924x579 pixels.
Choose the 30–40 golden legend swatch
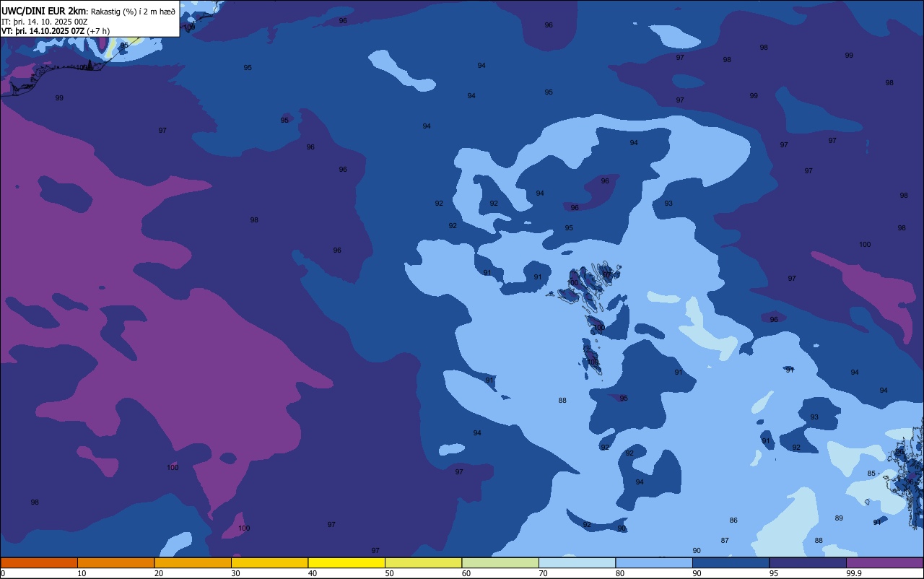269,562
